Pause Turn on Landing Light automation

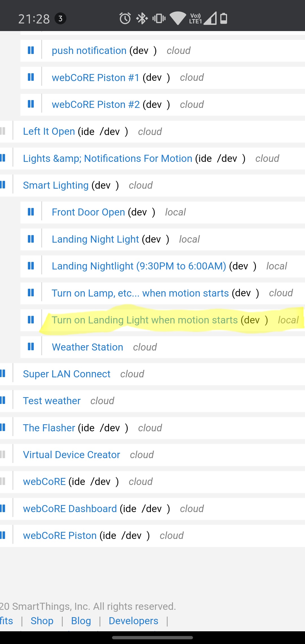click(x=31, y=320)
